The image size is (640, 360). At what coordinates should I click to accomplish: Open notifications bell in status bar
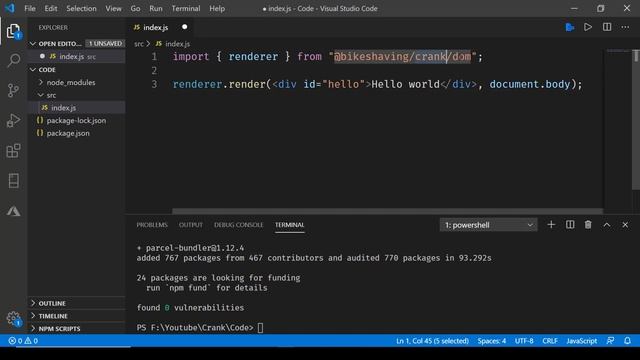(x=627, y=341)
